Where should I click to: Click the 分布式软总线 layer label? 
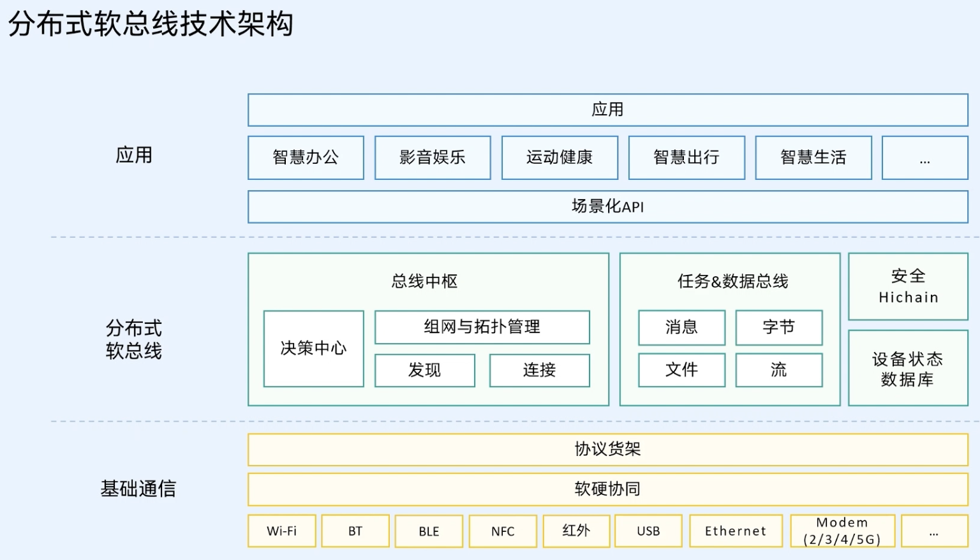point(134,339)
